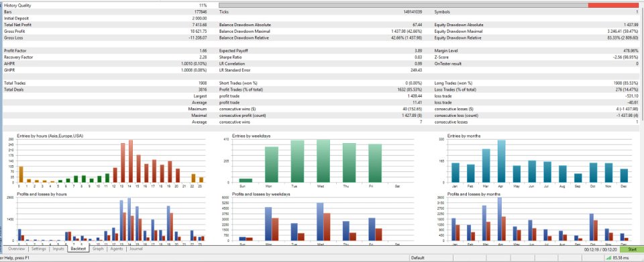Click the Profit Factor value 1.66
This screenshot has width=644, height=262.
(x=203, y=50)
